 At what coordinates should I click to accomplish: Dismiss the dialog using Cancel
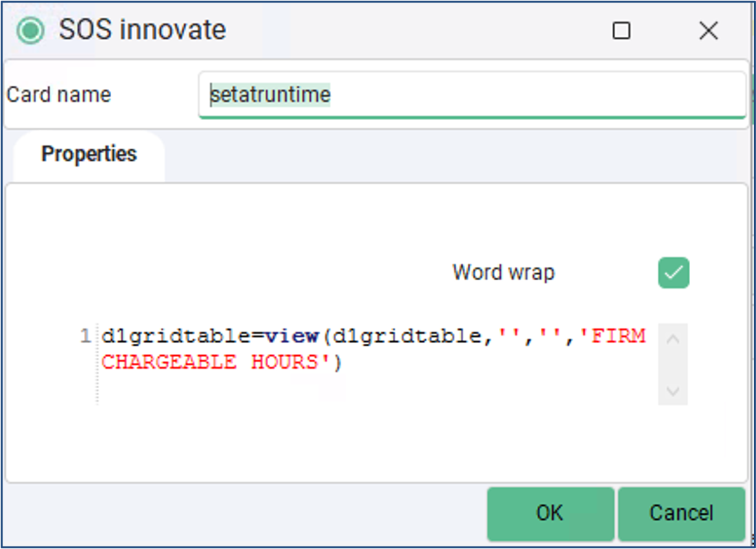(x=682, y=513)
